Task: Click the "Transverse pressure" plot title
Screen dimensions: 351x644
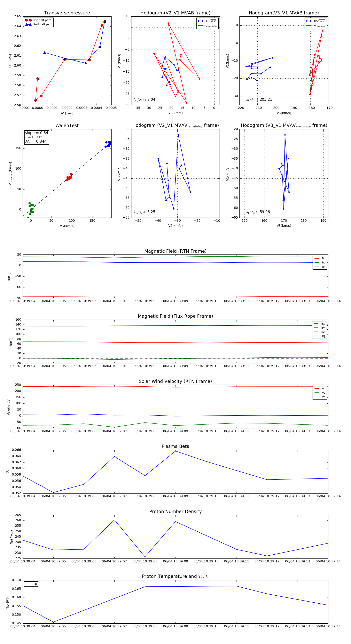Action: [x=67, y=13]
